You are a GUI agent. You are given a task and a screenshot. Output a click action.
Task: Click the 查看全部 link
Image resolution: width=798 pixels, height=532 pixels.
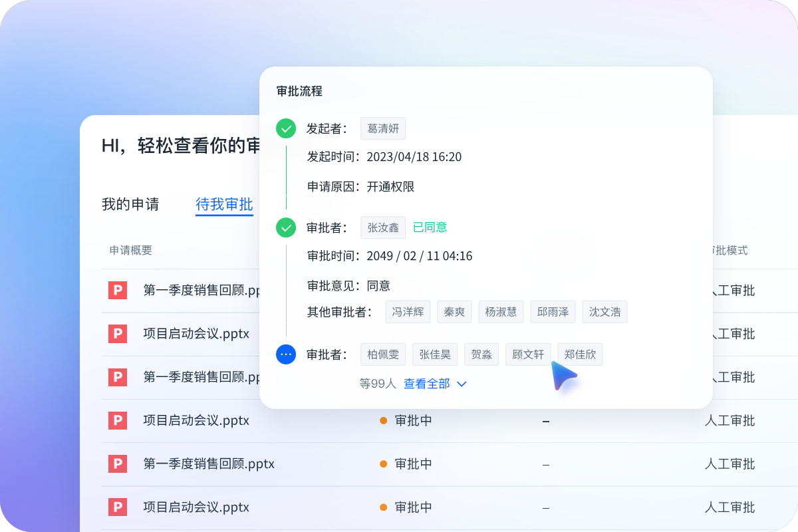[426, 384]
